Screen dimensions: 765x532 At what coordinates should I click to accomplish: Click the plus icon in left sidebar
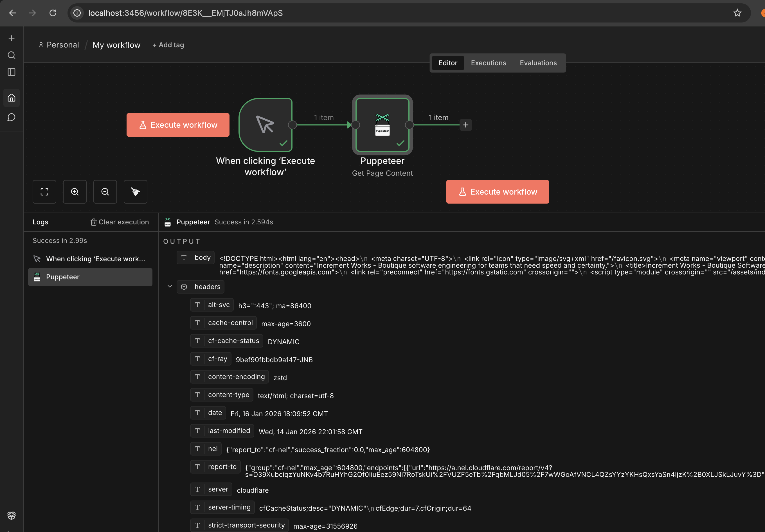coord(12,38)
